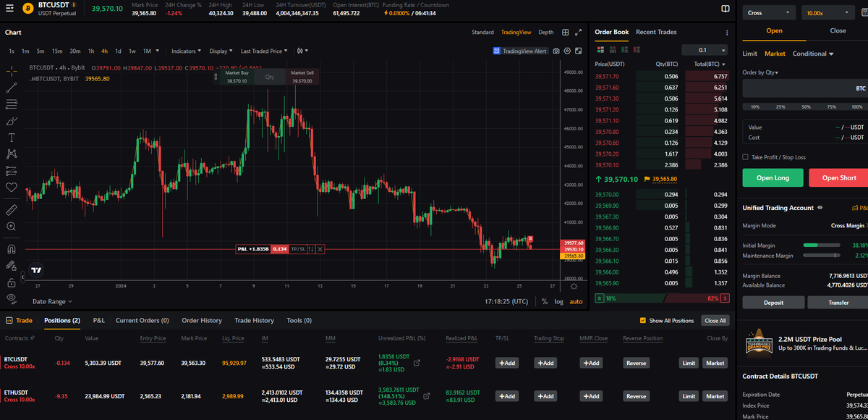Expand more timeframes arrow after 1M

pos(158,51)
